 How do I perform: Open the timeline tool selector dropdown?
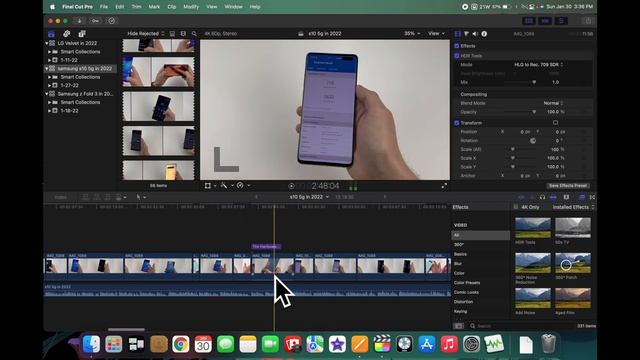141,197
